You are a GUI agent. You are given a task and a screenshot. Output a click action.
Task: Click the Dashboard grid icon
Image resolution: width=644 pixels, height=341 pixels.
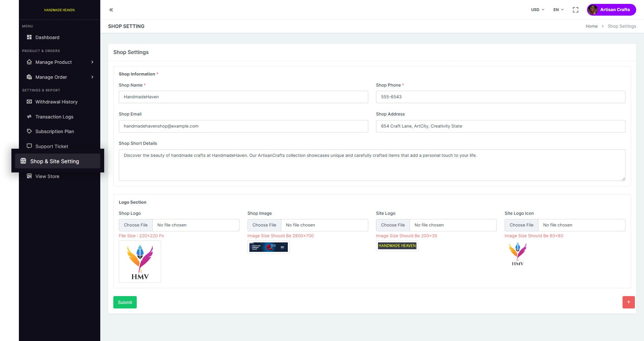pos(29,37)
